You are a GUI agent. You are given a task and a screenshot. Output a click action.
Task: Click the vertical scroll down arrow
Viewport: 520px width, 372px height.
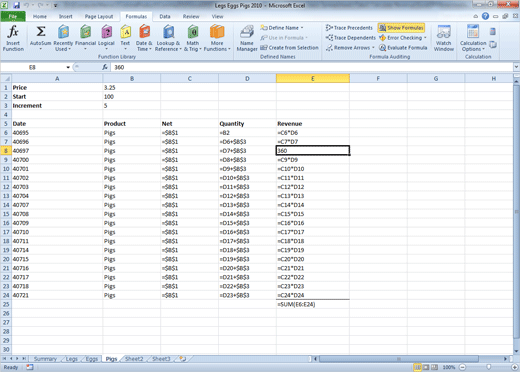tap(516, 351)
